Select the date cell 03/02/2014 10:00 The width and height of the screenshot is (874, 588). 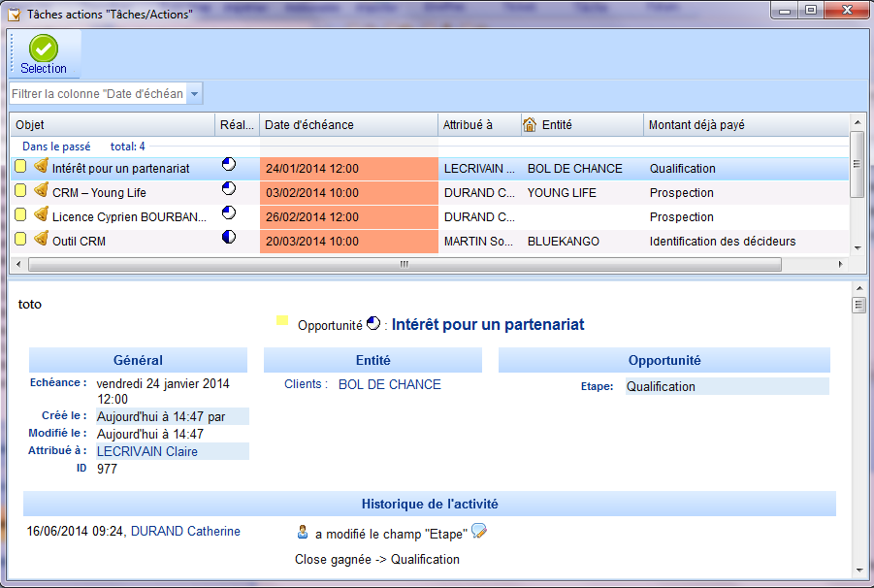pyautogui.click(x=349, y=193)
